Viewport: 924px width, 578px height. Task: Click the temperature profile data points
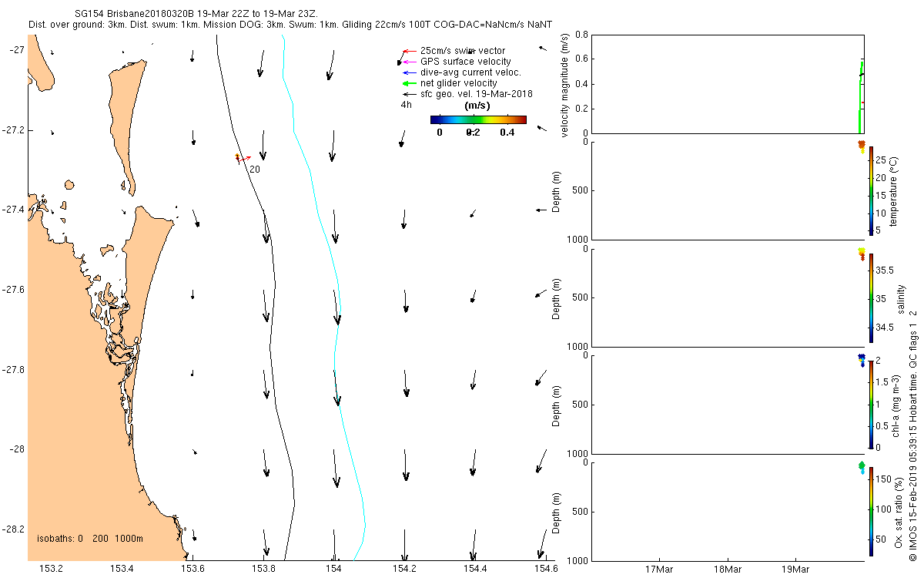coord(862,146)
